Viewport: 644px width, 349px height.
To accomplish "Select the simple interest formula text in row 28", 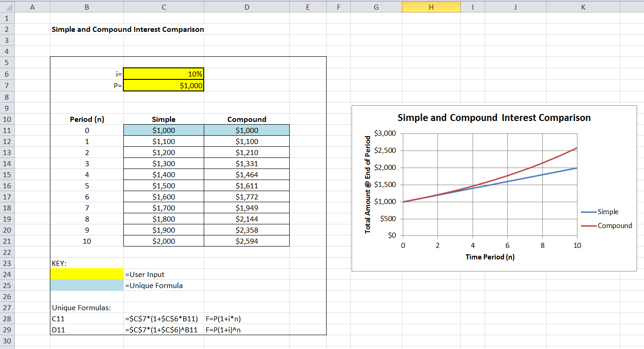I will click(x=162, y=319).
